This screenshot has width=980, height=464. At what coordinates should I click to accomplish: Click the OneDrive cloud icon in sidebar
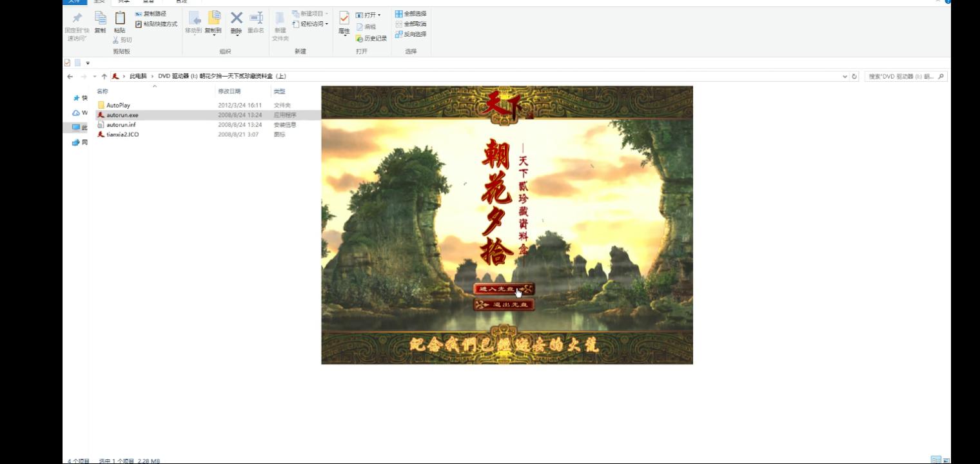pyautogui.click(x=76, y=113)
